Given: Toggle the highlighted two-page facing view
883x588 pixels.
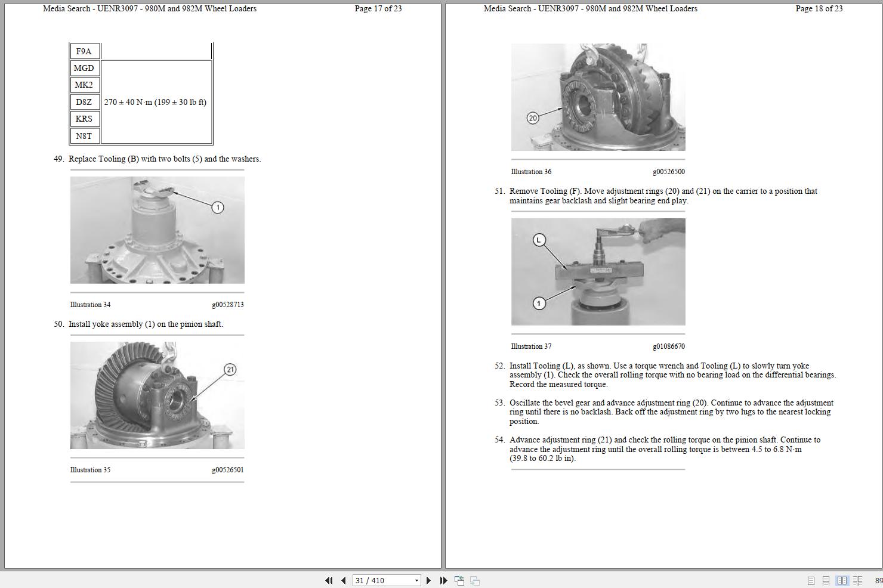Looking at the screenshot, I should point(842,580).
